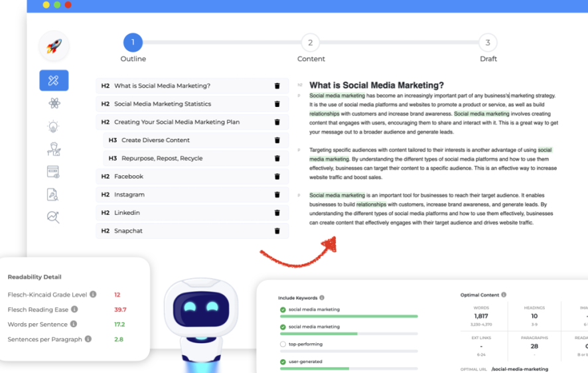
Task: Delete the 'Create Diverse Content' H3 heading
Action: point(277,140)
